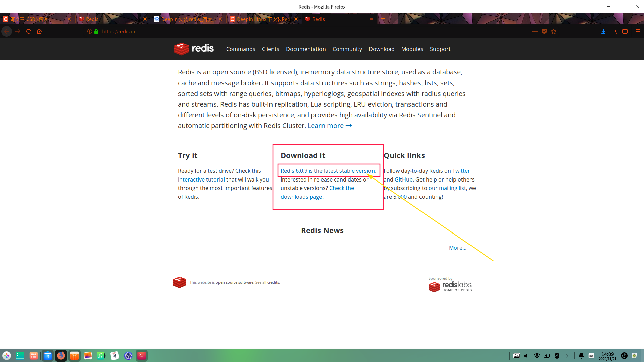Image resolution: width=644 pixels, height=362 pixels.
Task: Select Firefox in the dock
Action: pos(61,356)
